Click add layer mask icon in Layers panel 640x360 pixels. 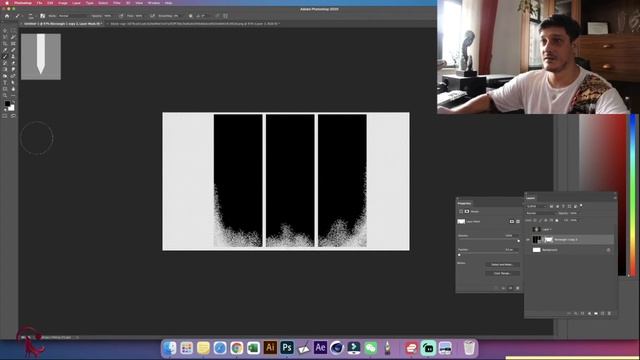tap(582, 313)
